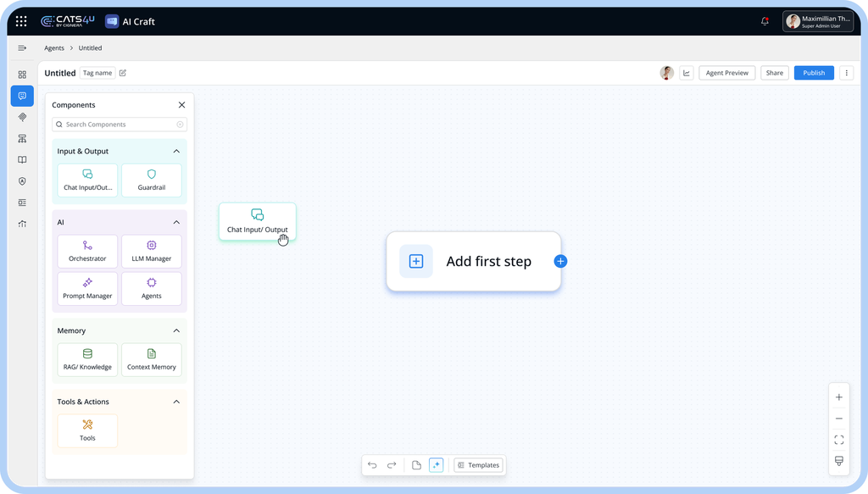Collapse the Input & Output section
The width and height of the screenshot is (868, 494).
click(176, 151)
